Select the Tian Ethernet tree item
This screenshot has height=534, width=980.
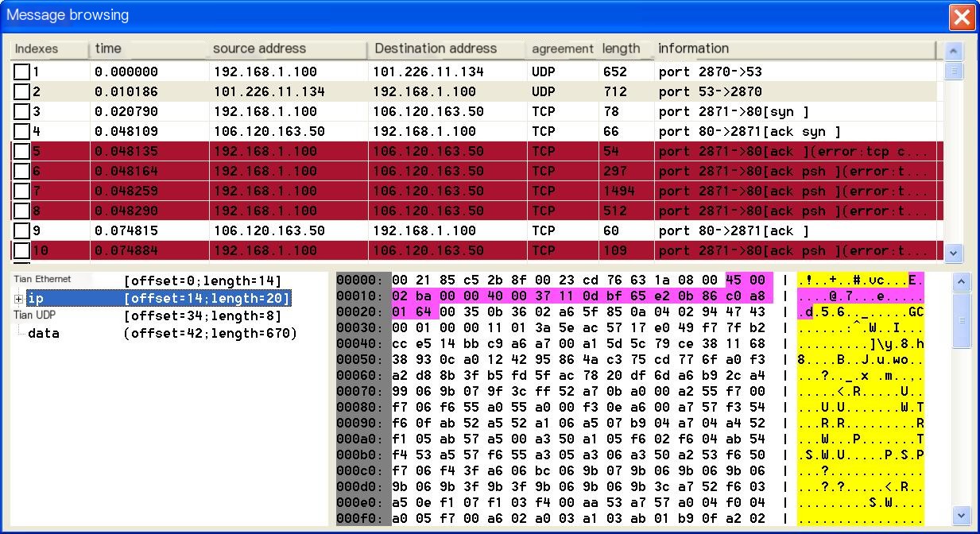[42, 280]
